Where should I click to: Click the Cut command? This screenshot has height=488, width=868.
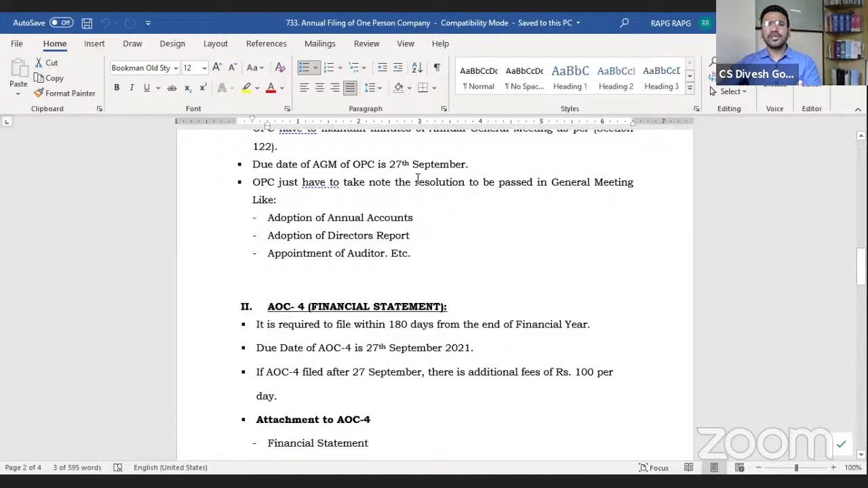tap(46, 62)
